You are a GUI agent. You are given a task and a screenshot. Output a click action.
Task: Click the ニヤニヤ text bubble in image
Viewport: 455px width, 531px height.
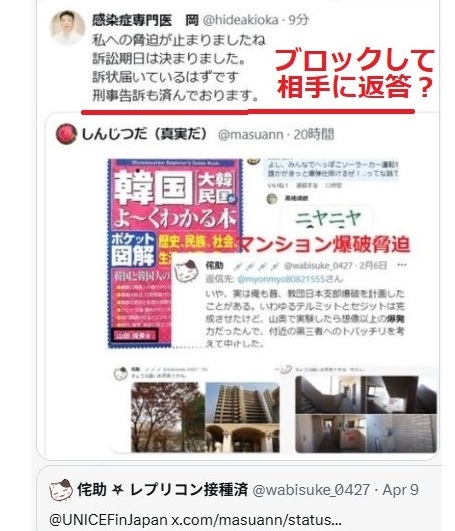click(x=328, y=219)
